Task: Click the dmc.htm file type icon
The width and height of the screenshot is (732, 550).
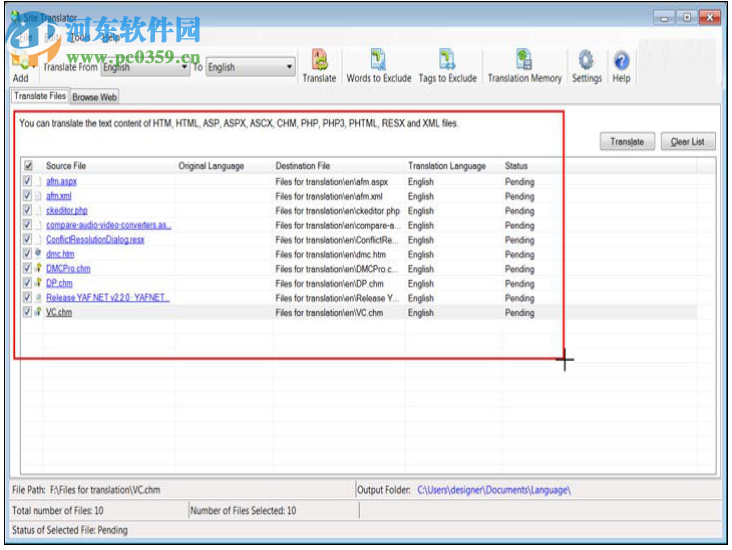Action: (x=38, y=254)
